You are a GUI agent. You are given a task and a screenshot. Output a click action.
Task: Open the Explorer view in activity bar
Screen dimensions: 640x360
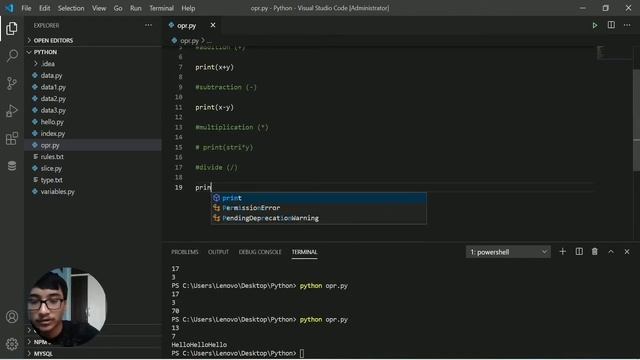pyautogui.click(x=12, y=28)
